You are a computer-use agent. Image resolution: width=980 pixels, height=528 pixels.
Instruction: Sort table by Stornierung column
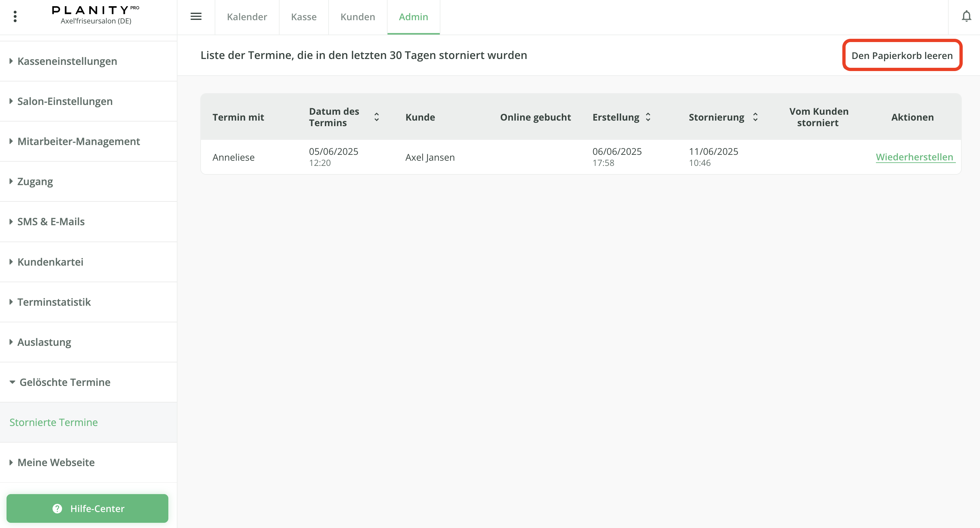756,117
